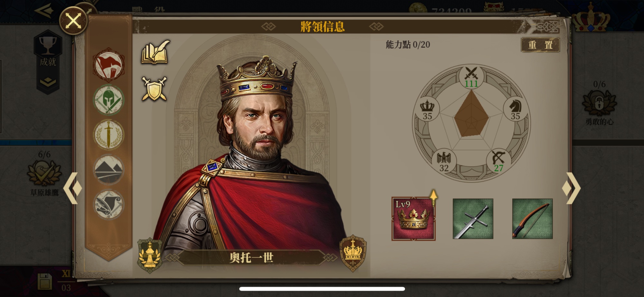Select the bow equipment slot
Screen dimensions: 644x297
(532, 219)
